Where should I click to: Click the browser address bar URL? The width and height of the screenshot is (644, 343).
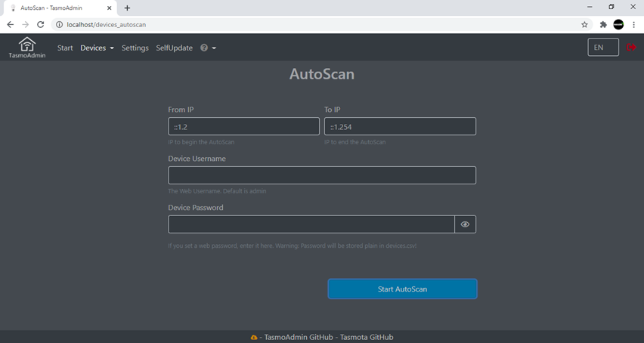pyautogui.click(x=107, y=25)
